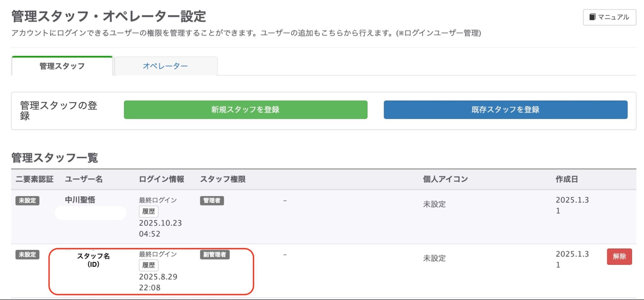The image size is (644, 300).
Task: Switch to the オペレーター tab
Action: 165,65
